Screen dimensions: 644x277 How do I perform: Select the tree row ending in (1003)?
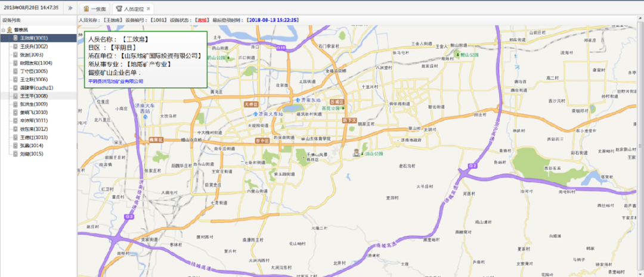pyautogui.click(x=39, y=55)
